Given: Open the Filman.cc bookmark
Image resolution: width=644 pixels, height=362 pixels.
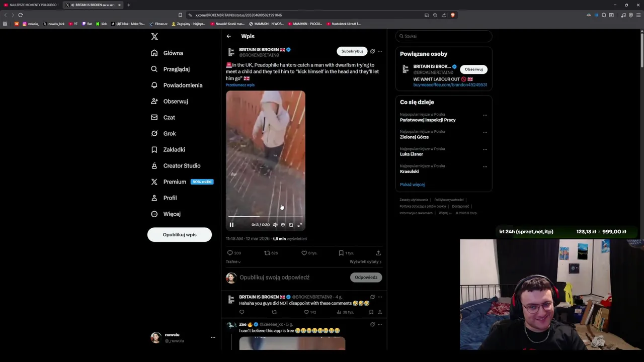Looking at the screenshot, I should click(158, 24).
